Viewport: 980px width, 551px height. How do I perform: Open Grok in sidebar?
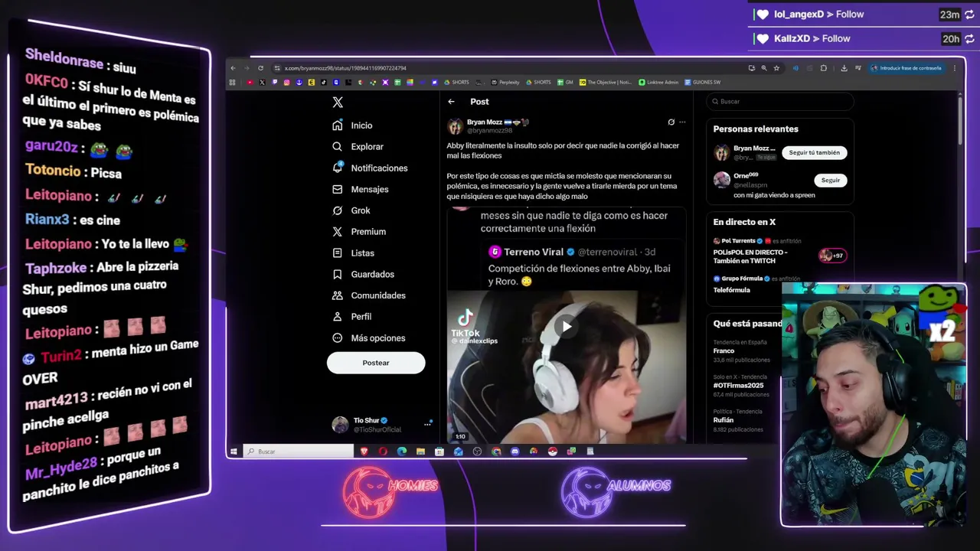click(x=351, y=210)
